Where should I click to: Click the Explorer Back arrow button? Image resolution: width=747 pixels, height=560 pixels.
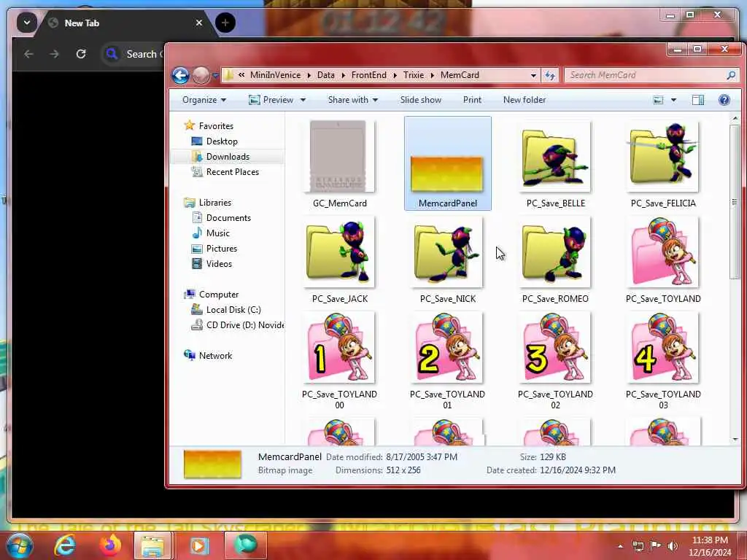coord(181,75)
